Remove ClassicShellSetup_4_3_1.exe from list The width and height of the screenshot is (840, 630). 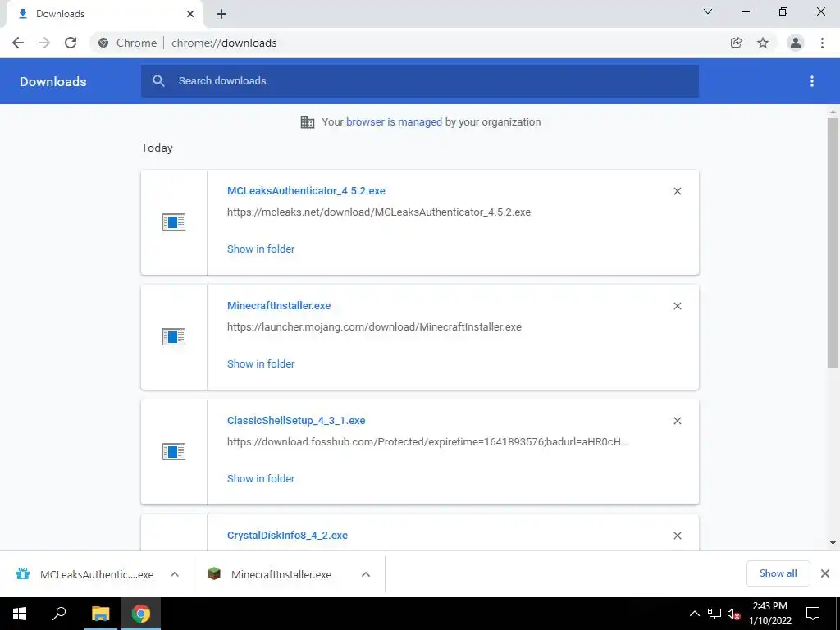click(677, 421)
